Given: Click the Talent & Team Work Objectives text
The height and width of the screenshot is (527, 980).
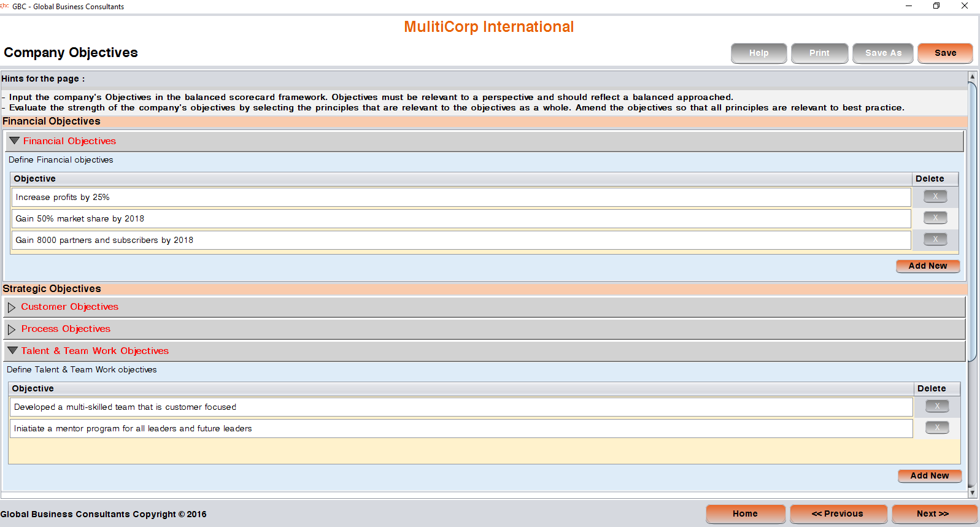Looking at the screenshot, I should click(95, 351).
